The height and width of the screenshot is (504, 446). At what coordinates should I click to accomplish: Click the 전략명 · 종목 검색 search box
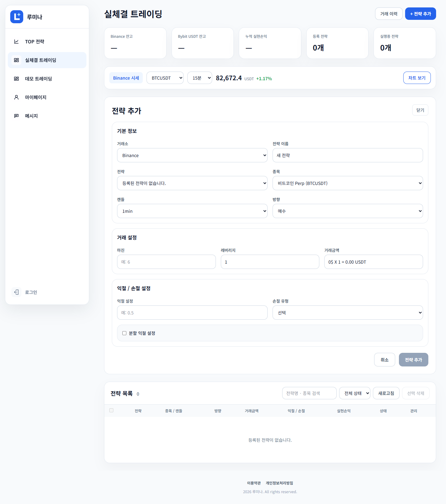pos(309,393)
